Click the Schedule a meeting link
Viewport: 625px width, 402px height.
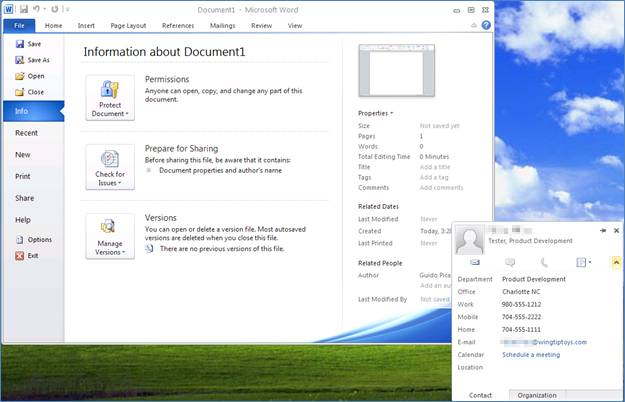531,355
